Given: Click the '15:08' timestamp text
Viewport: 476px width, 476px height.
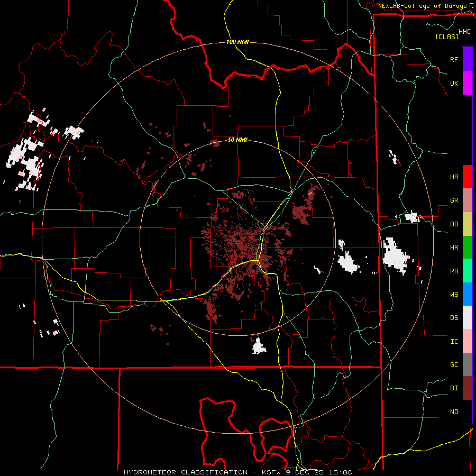Looking at the screenshot, I should pyautogui.click(x=340, y=472).
